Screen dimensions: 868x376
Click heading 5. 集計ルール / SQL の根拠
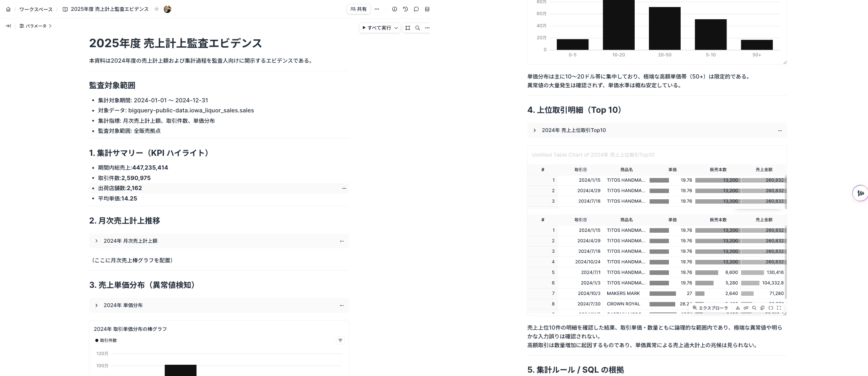point(575,370)
